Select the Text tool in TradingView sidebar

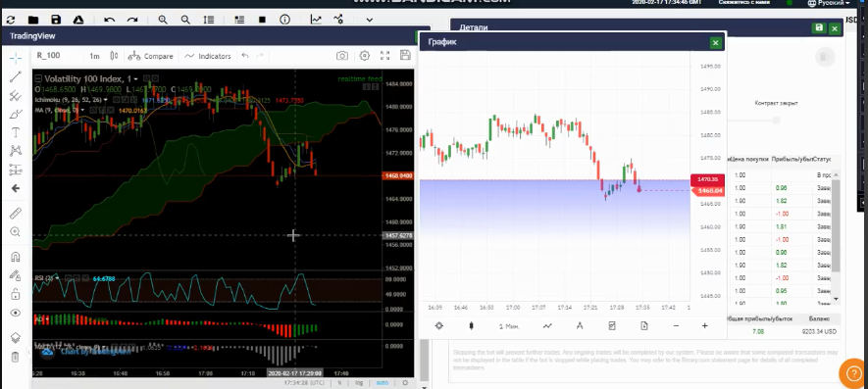pos(16,133)
